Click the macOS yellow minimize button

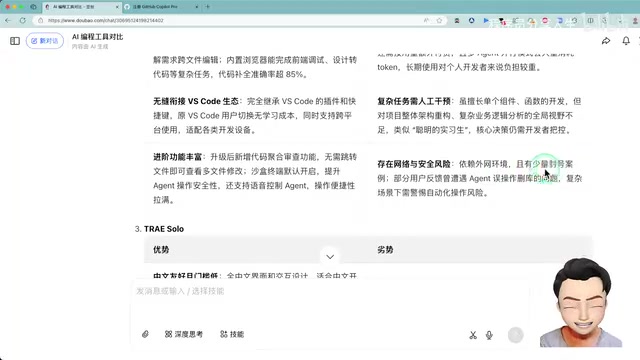coord(14,7)
